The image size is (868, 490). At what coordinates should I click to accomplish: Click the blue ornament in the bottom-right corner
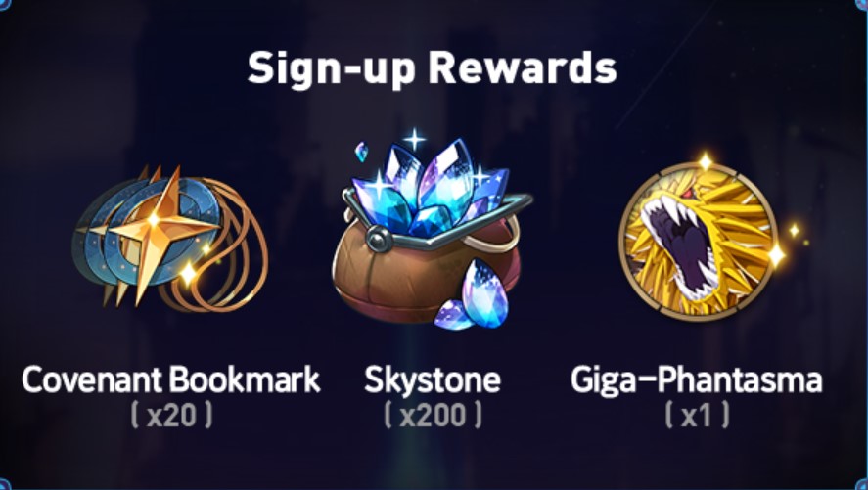click(862, 485)
